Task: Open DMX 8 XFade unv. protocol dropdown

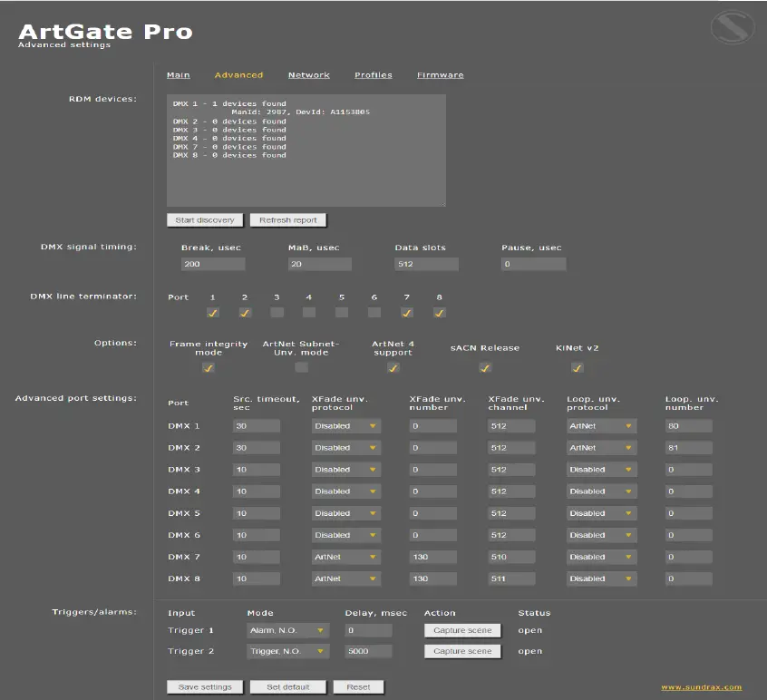Action: click(x=345, y=578)
